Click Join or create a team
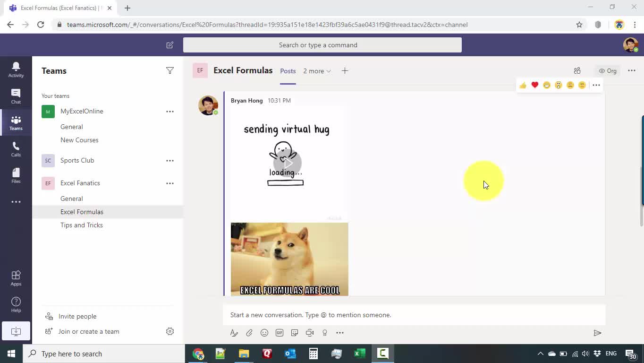This screenshot has width=644, height=363. pyautogui.click(x=89, y=331)
